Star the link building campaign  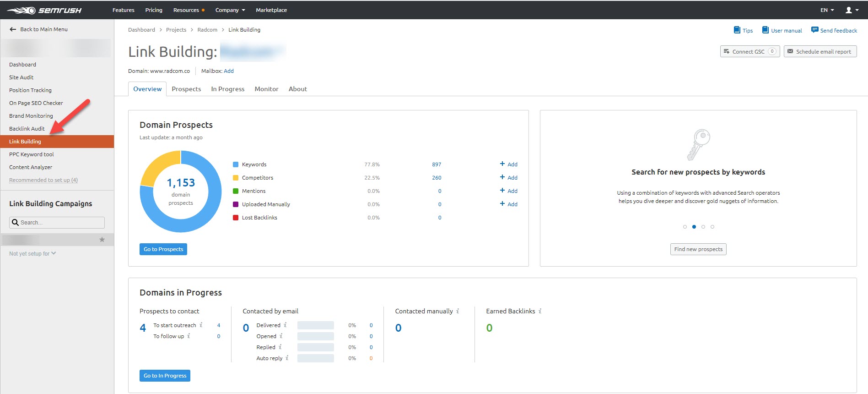coord(102,240)
